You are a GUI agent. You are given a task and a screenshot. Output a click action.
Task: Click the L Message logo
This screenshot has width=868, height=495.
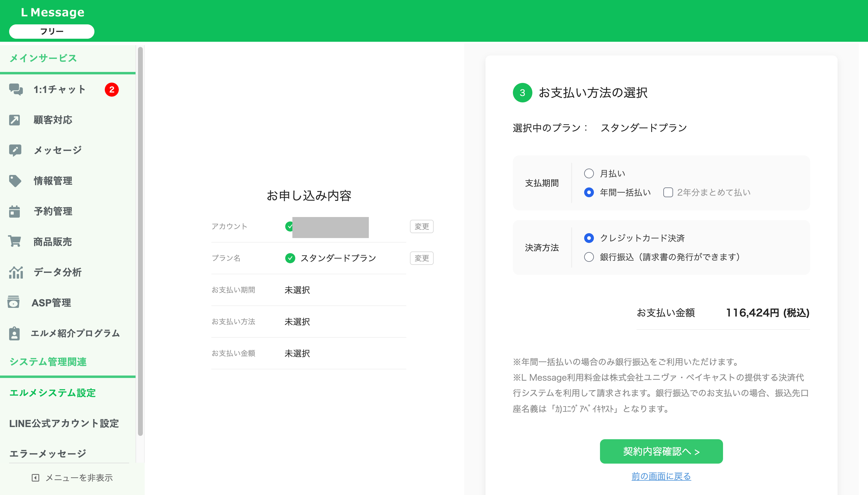[x=53, y=12]
